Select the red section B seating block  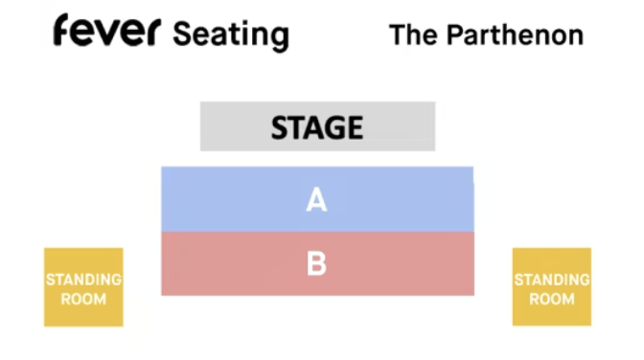tap(317, 263)
